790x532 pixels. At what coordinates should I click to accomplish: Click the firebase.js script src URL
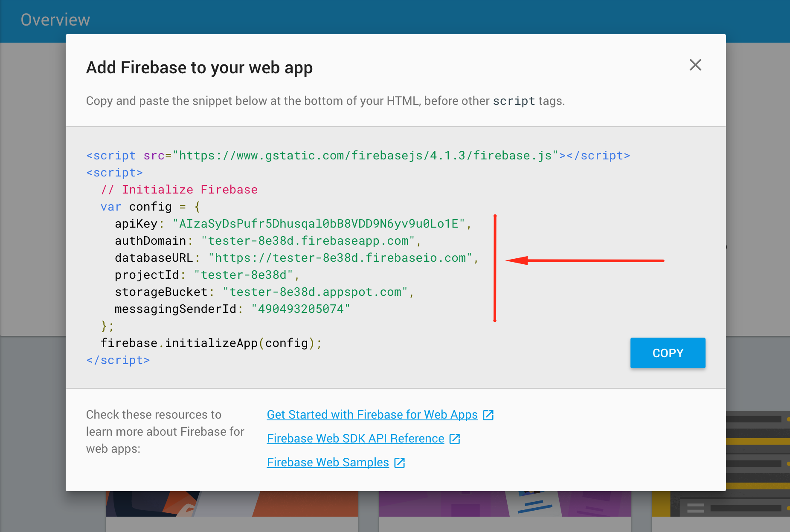click(366, 156)
